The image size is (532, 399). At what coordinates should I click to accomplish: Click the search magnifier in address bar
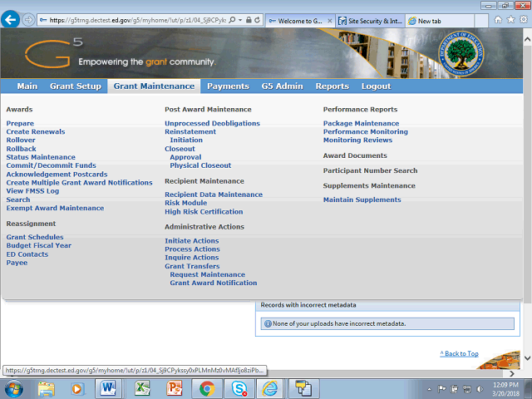click(232, 20)
